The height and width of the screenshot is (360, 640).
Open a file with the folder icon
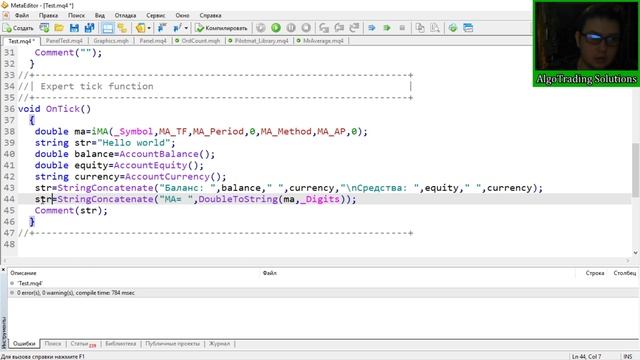tap(59, 28)
